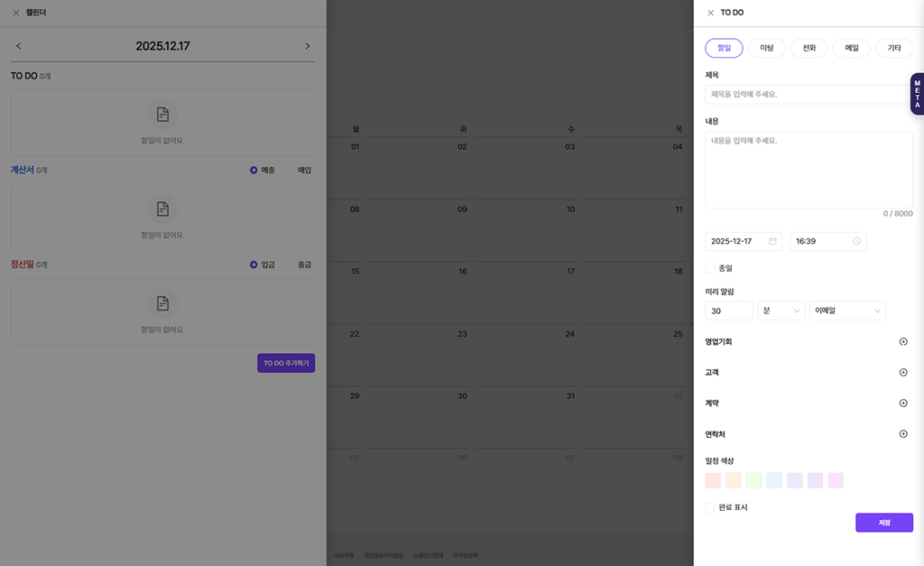Select the 매입 radio button
Viewport: 924px width, 566px height.
[x=291, y=170]
